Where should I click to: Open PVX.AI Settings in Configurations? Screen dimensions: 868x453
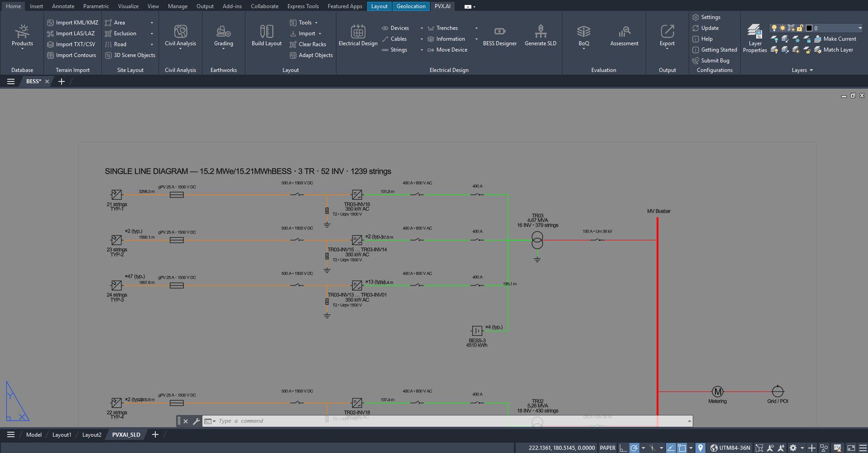[x=706, y=17]
